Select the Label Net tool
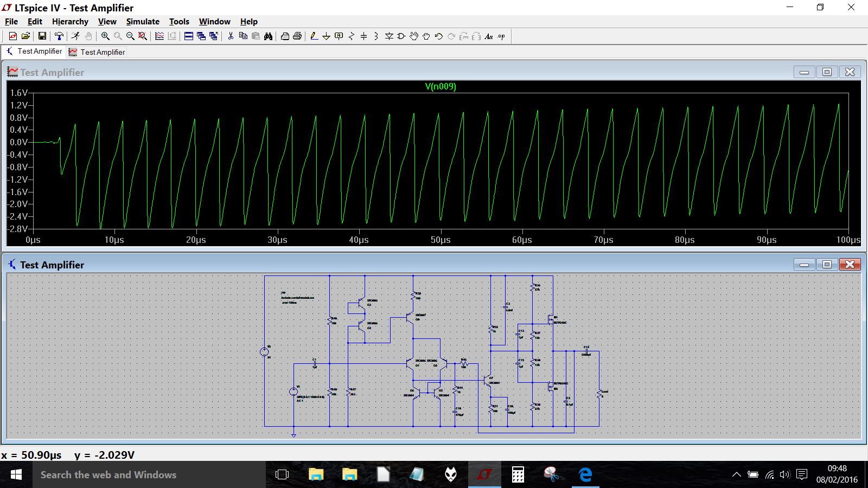Image resolution: width=868 pixels, height=488 pixels. 339,36
